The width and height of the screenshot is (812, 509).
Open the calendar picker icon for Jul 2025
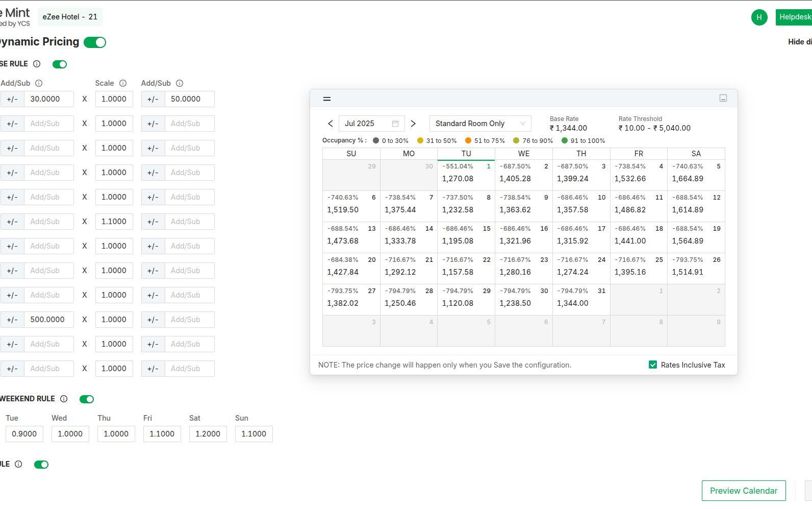(x=395, y=124)
